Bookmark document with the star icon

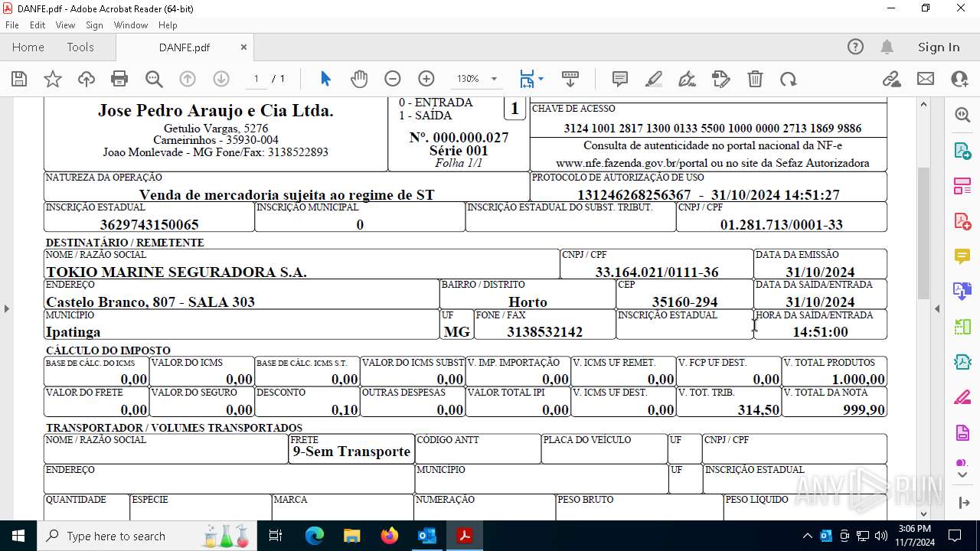click(53, 79)
